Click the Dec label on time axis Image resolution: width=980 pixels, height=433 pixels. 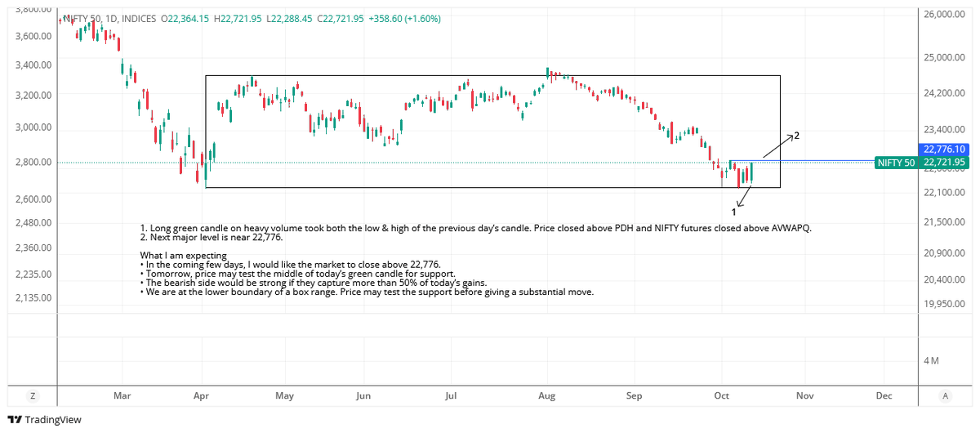click(x=883, y=395)
